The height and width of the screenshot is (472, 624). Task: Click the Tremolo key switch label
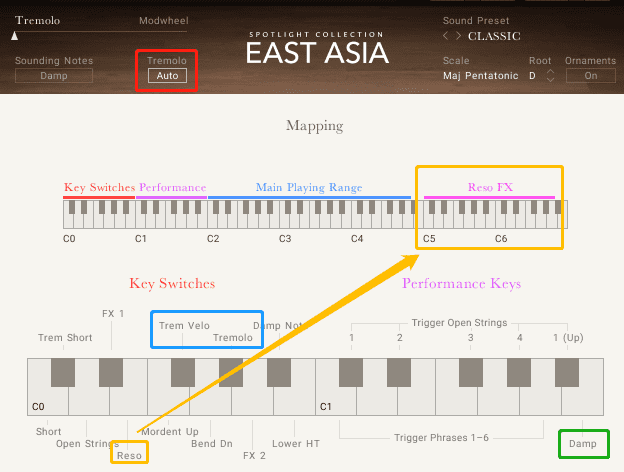pos(233,337)
